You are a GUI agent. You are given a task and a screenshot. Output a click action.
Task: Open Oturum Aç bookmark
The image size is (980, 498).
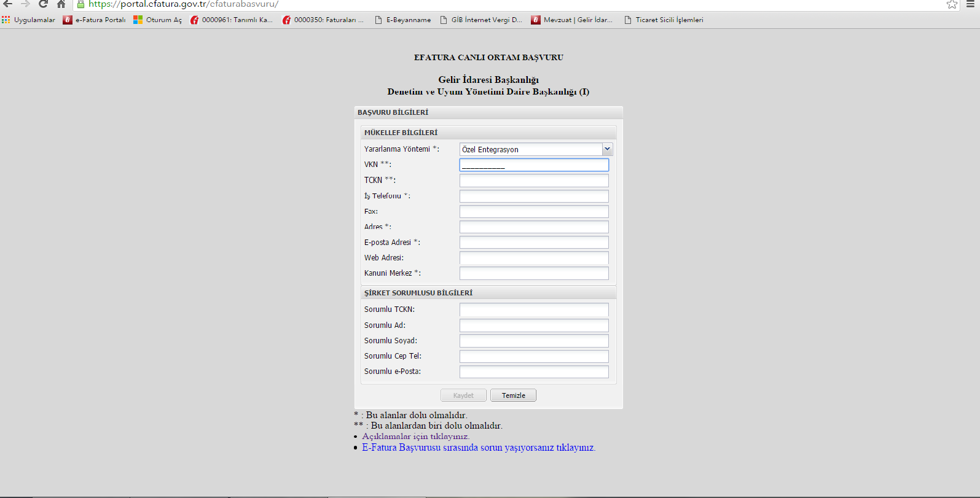pos(158,20)
